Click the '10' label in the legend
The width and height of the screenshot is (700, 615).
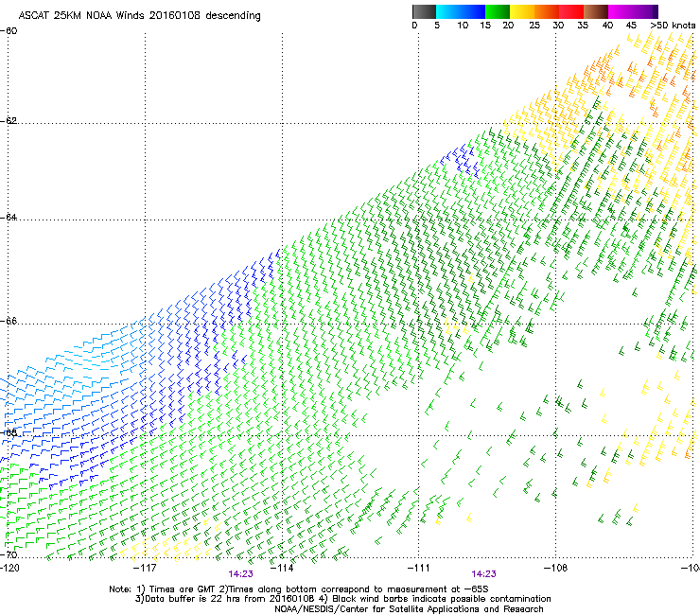[x=463, y=26]
